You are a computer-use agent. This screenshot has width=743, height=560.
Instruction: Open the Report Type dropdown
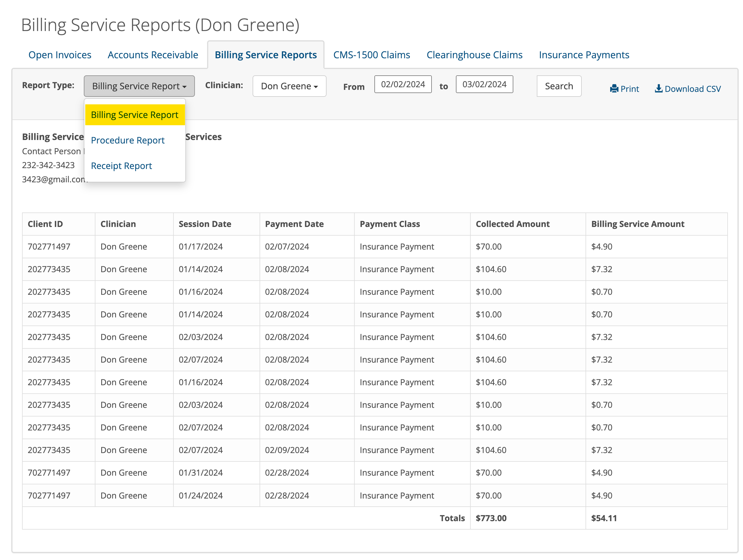(139, 86)
